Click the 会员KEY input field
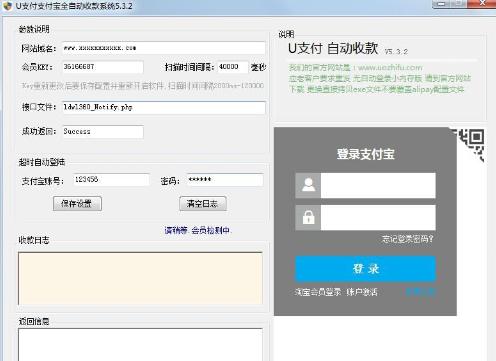The width and height of the screenshot is (496, 361). [103, 67]
